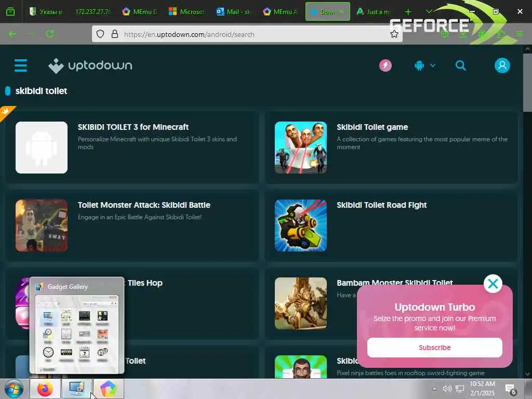Click Gadget Gallery taskbar icon

click(x=77, y=389)
